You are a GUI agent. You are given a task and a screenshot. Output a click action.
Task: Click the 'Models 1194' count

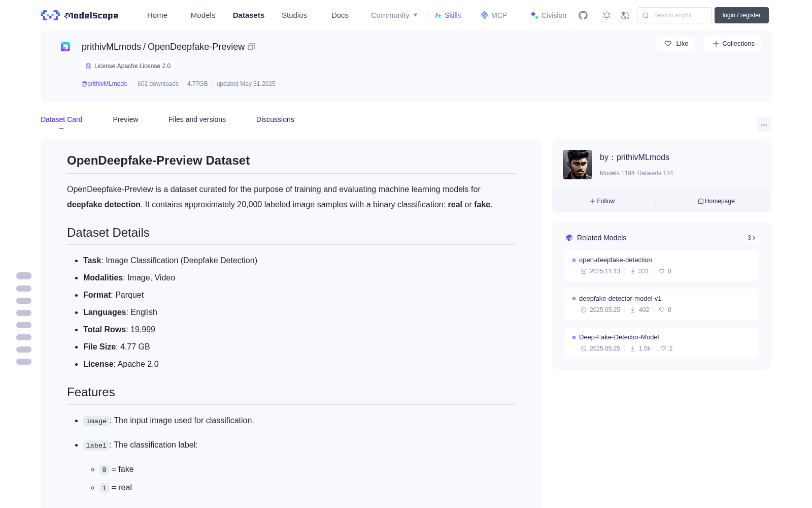pos(617,173)
